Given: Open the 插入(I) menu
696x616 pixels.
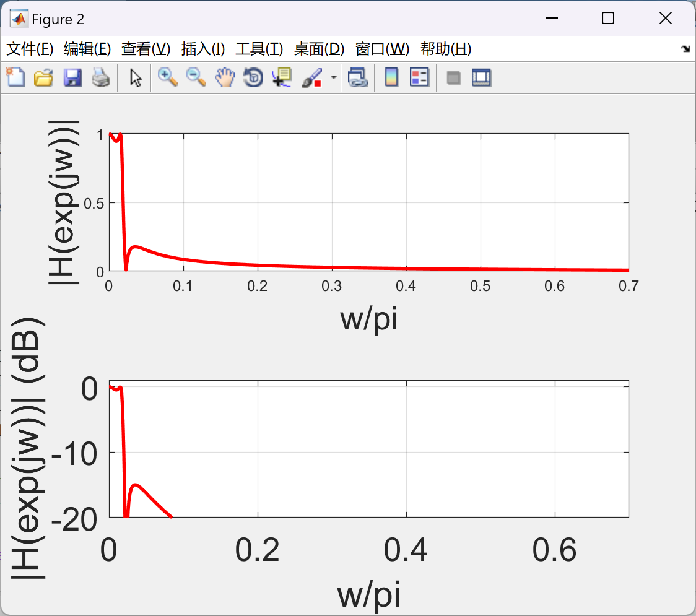Looking at the screenshot, I should click(x=203, y=49).
